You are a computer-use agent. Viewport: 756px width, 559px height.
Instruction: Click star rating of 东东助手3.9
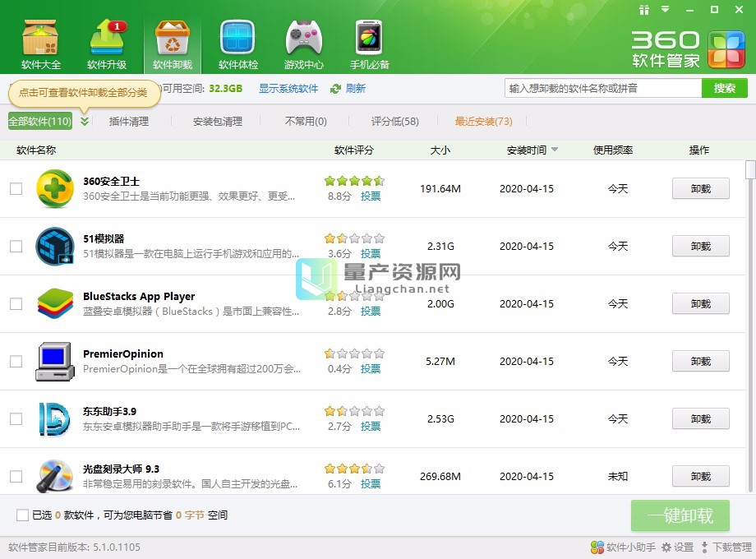pyautogui.click(x=354, y=411)
